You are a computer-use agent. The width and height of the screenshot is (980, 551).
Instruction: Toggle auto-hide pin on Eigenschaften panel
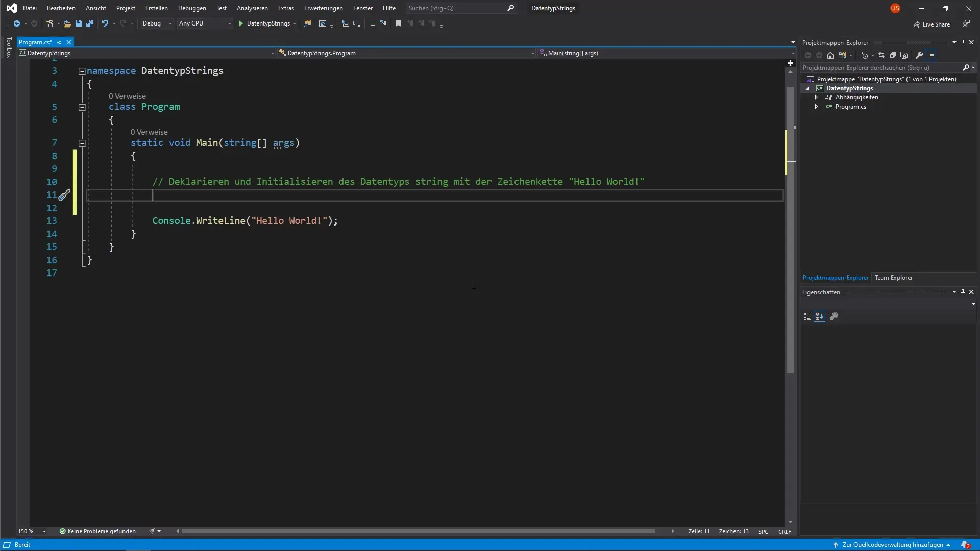(963, 292)
